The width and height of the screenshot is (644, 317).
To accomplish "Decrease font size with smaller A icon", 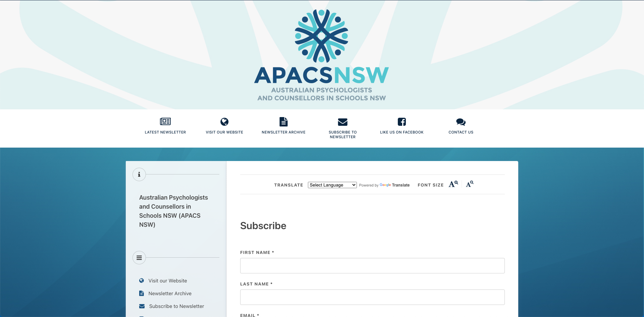I will coord(470,184).
